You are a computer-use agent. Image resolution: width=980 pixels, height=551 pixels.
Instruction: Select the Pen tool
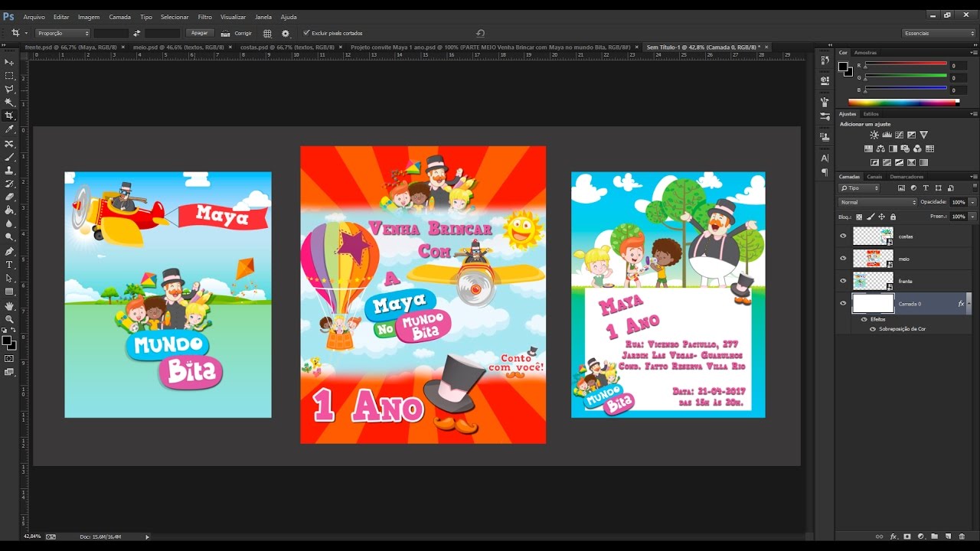point(9,251)
